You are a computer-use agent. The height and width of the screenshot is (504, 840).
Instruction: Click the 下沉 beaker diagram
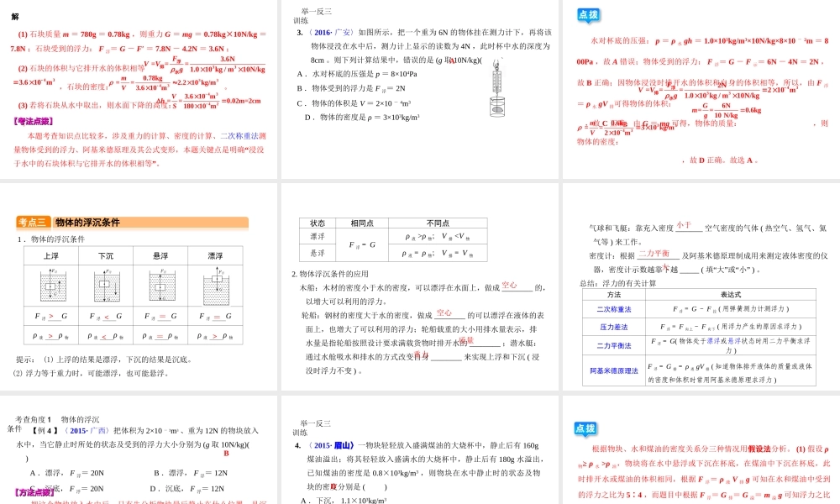(108, 285)
